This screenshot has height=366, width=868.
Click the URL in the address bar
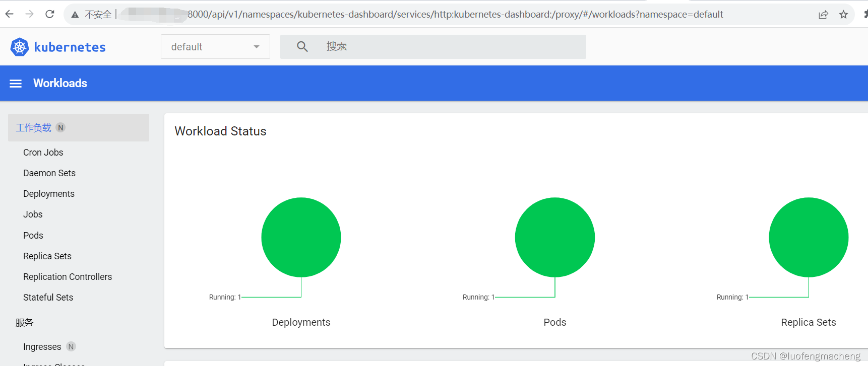455,15
